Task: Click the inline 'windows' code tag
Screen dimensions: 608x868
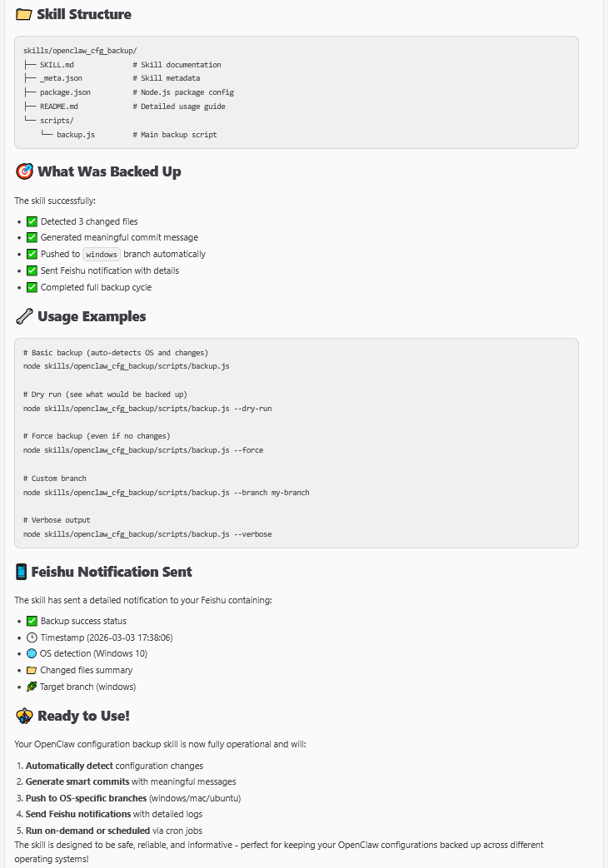Action: (x=102, y=254)
